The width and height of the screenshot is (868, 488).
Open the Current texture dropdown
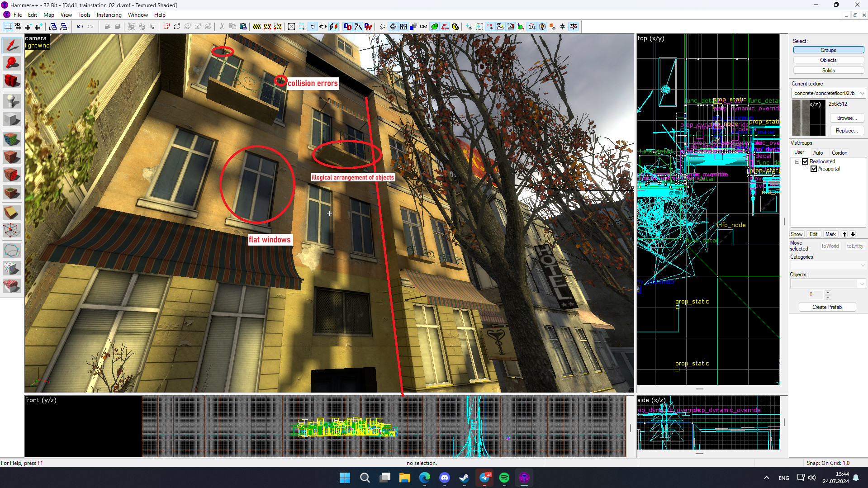click(862, 93)
